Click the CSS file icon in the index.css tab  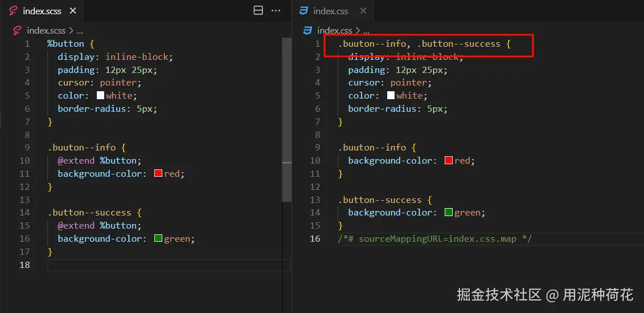point(304,11)
